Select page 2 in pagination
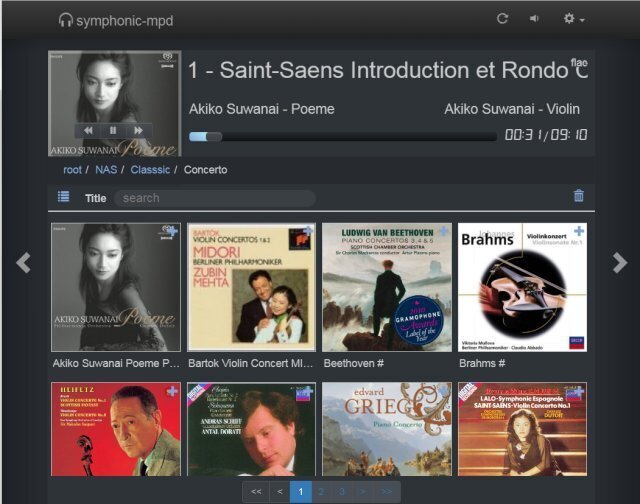 321,492
